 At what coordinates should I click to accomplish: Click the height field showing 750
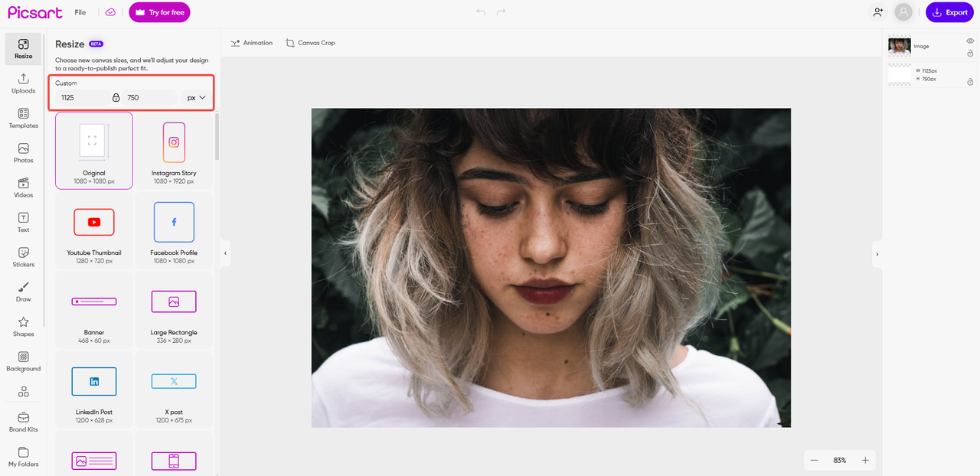(x=149, y=98)
